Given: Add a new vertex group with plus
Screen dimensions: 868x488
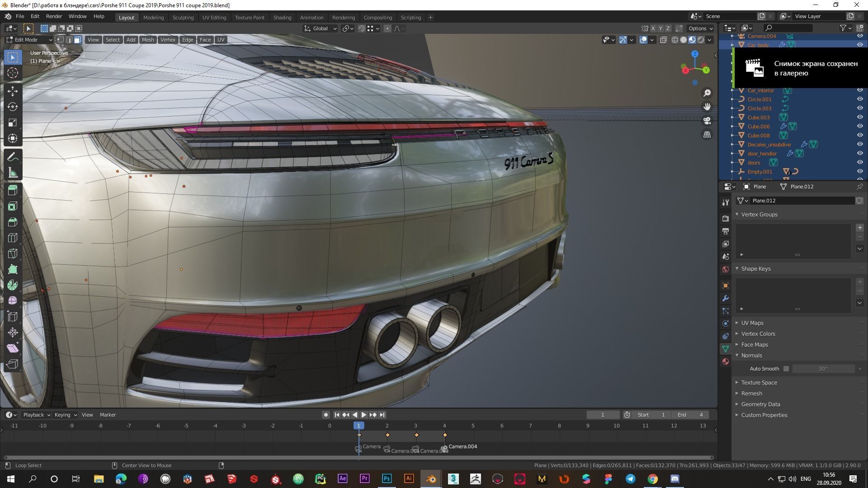Looking at the screenshot, I should pos(860,228).
